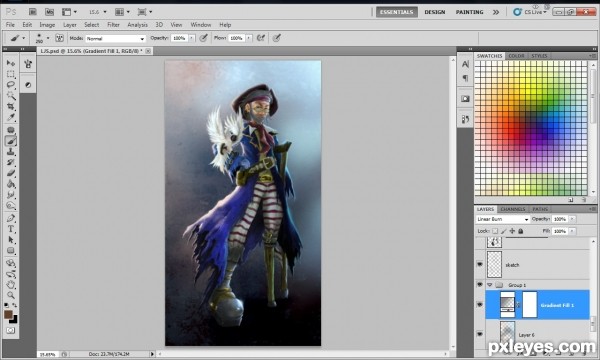Toggle lock transparent pixels
600x360 pixels.
pyautogui.click(x=495, y=231)
